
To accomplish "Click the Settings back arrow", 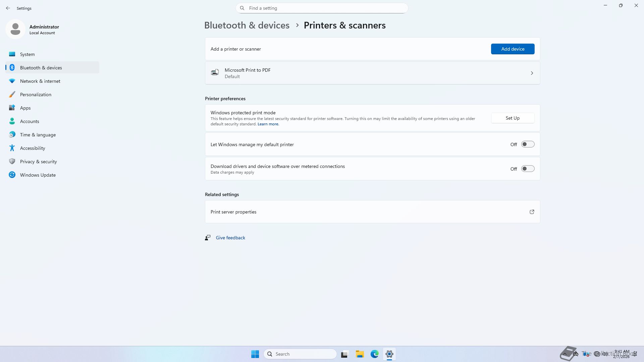I will 8,8.
